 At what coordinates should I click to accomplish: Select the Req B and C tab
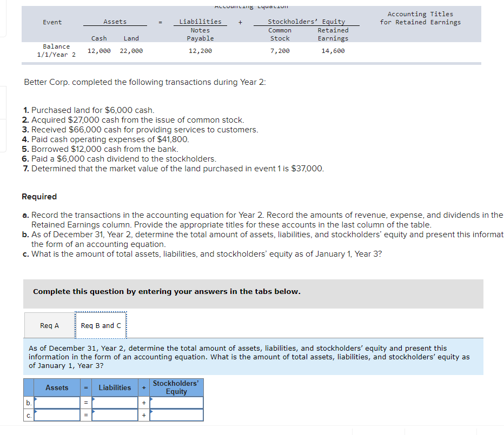point(101,325)
